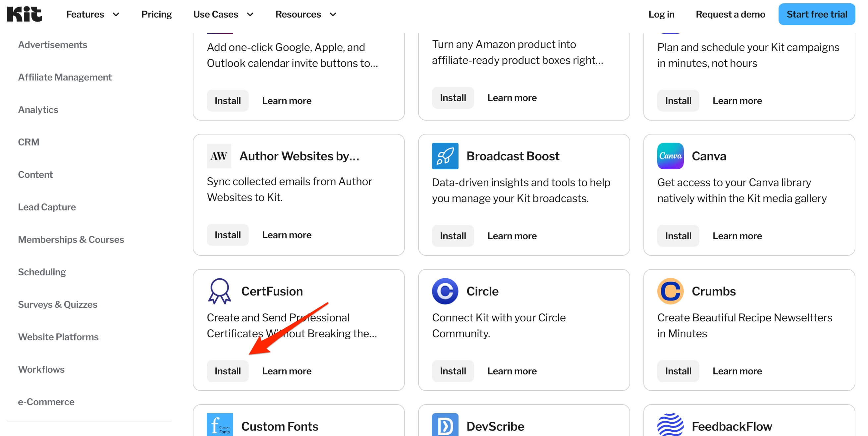
Task: Expand the Resources menu
Action: [x=305, y=14]
